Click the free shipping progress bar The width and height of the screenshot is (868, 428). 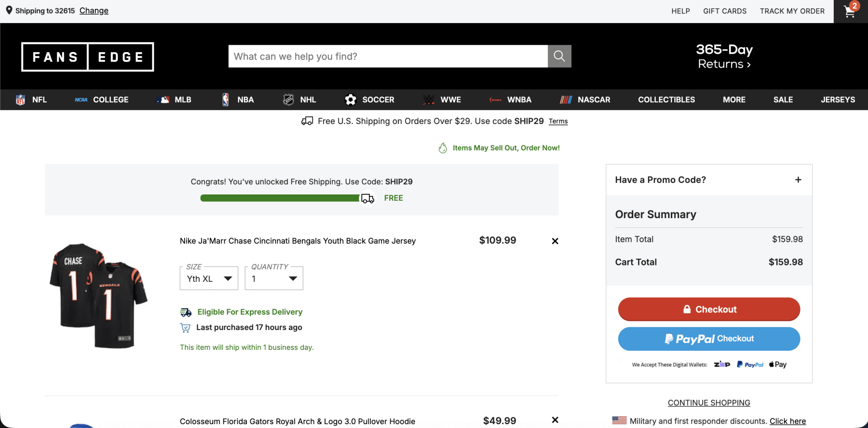click(281, 198)
